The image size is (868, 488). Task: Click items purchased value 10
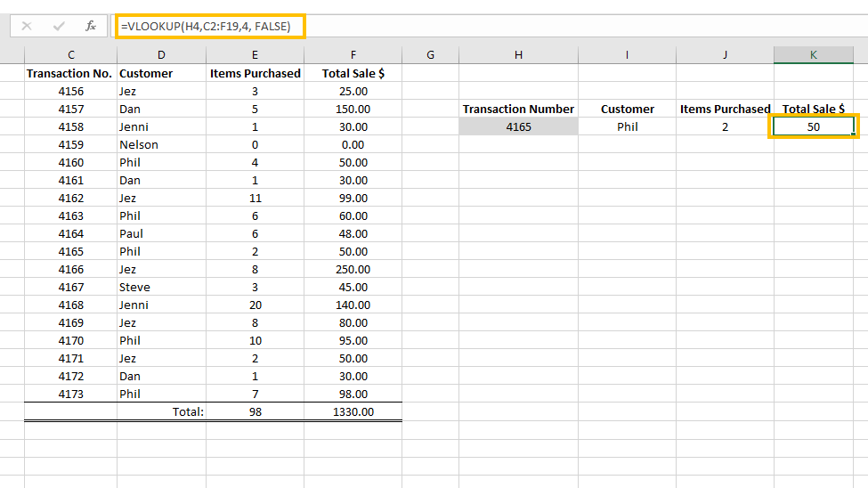(x=255, y=340)
